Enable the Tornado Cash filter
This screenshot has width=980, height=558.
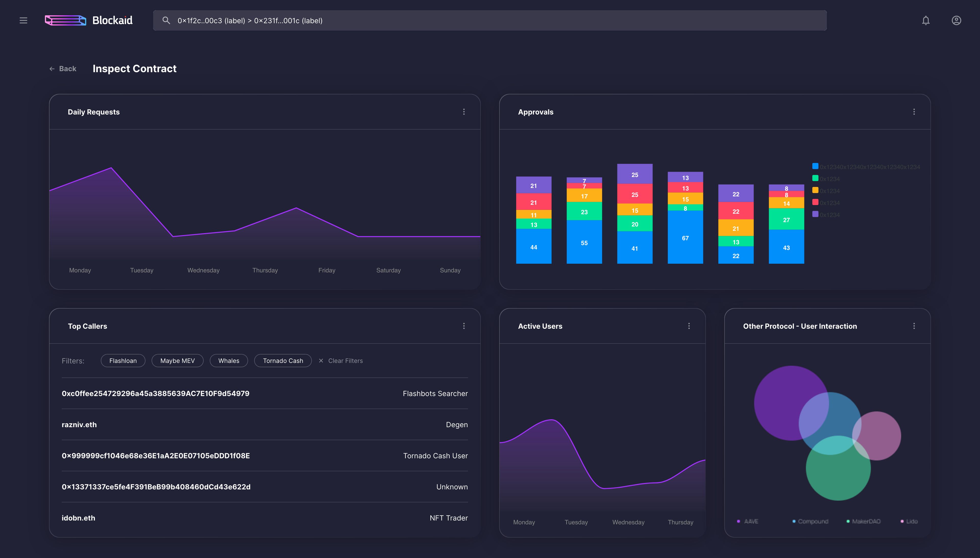pos(283,361)
